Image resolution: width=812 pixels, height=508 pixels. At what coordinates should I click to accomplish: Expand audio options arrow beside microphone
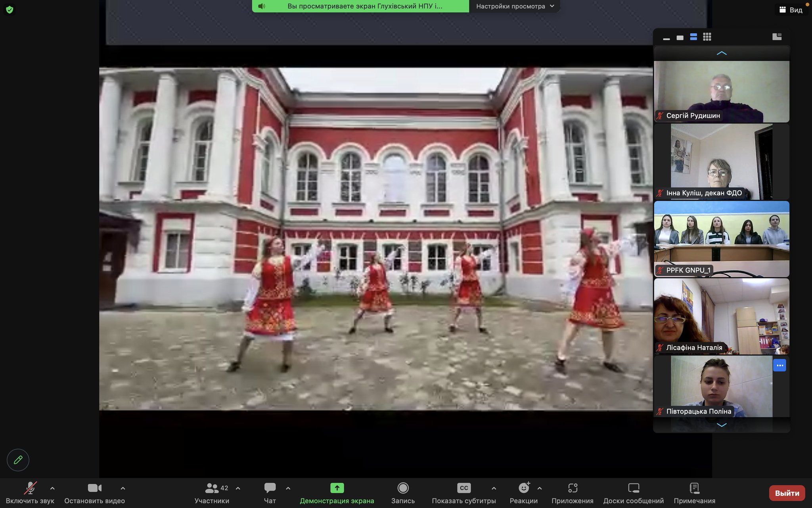[52, 489]
